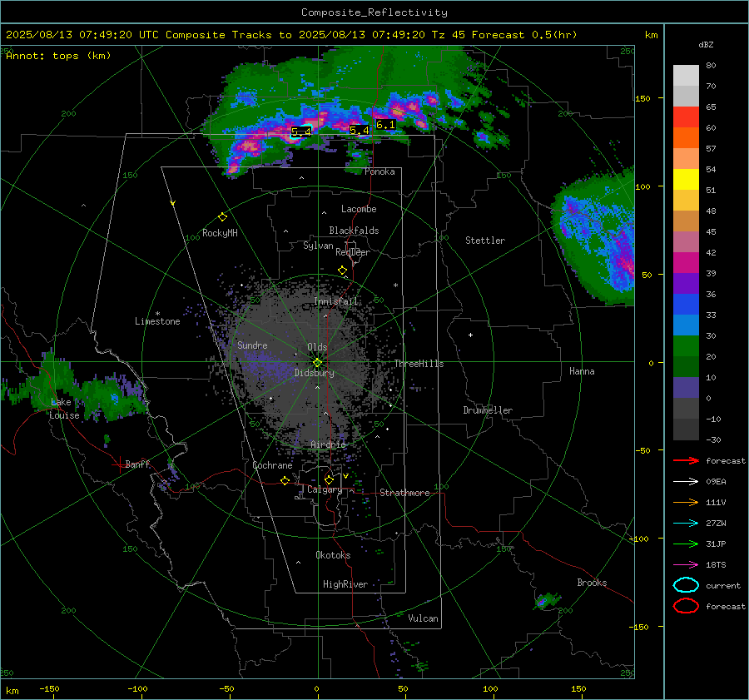Image resolution: width=749 pixels, height=700 pixels.
Task: Click the red forecast arrow legend icon
Action: pos(686,460)
